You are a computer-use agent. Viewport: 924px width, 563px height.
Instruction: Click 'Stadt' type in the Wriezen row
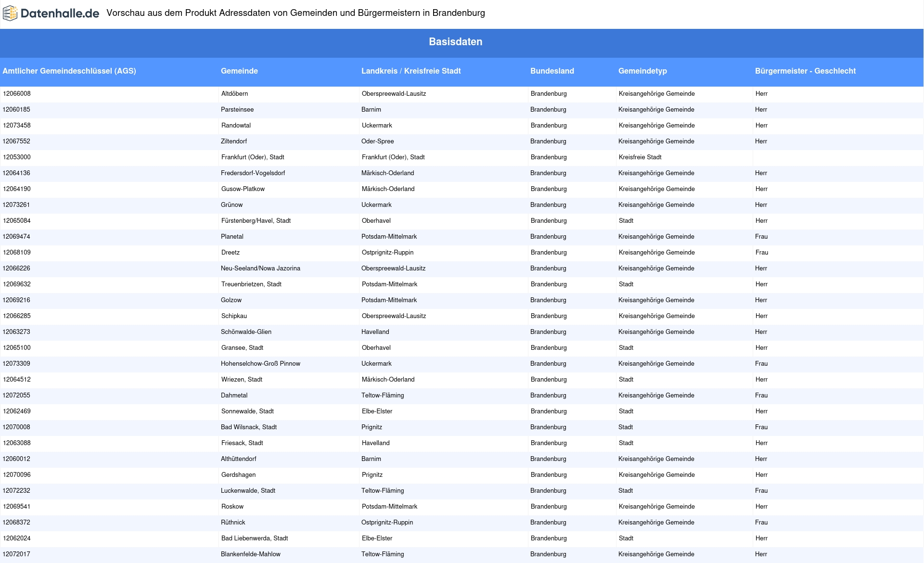[626, 380]
